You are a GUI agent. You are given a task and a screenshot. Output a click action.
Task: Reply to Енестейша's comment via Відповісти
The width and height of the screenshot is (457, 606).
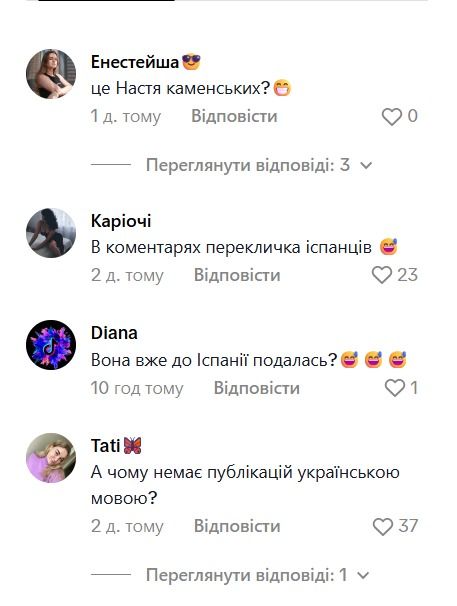(x=234, y=116)
